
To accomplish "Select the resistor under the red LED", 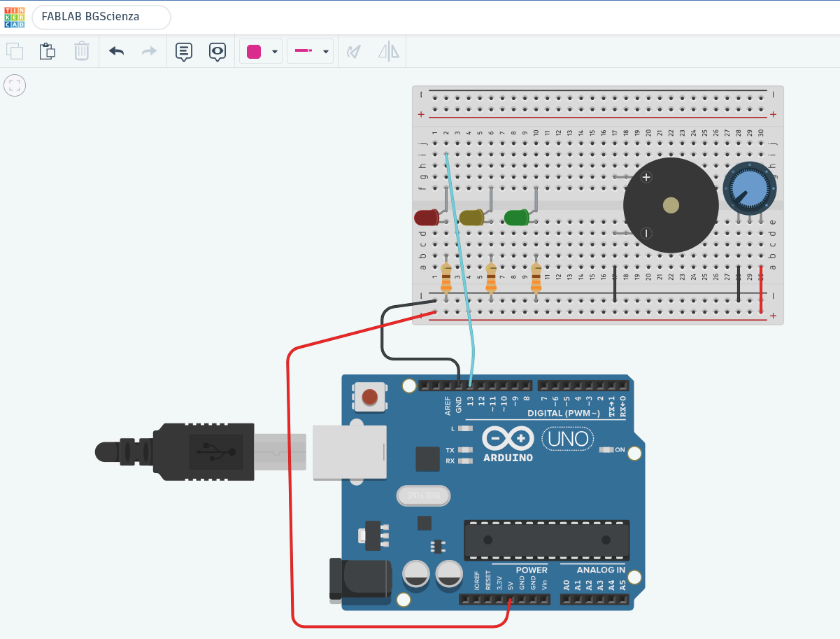I will pyautogui.click(x=446, y=280).
